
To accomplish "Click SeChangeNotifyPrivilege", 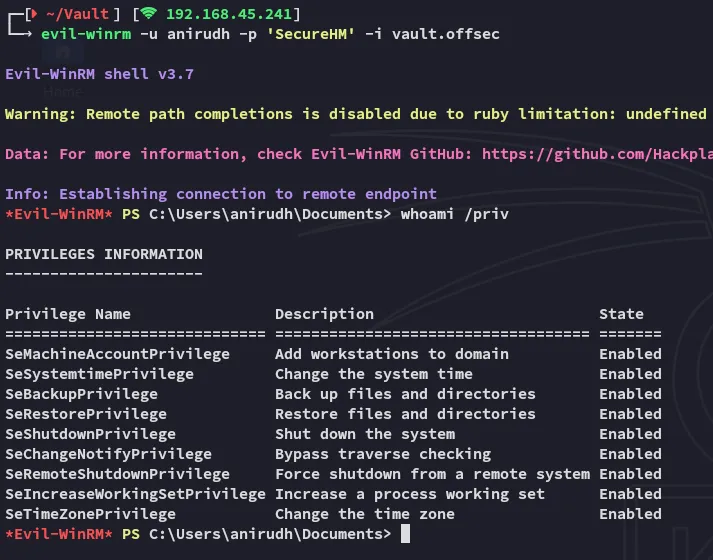I will pyautogui.click(x=108, y=454).
